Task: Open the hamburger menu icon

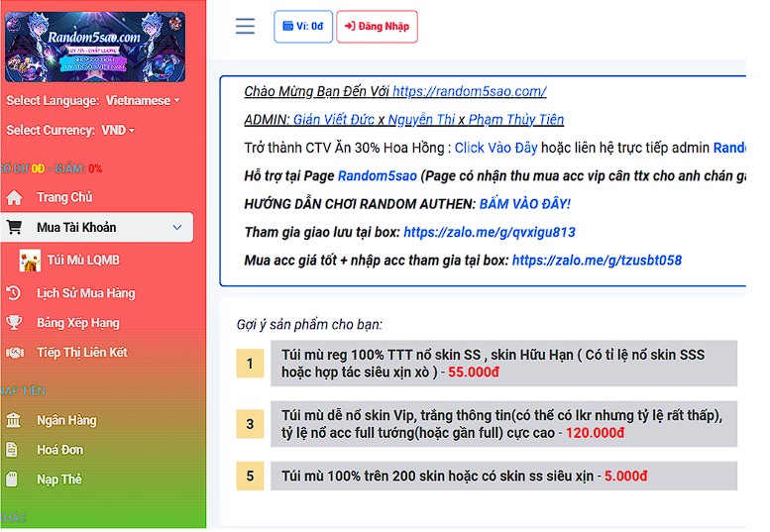Action: [245, 26]
